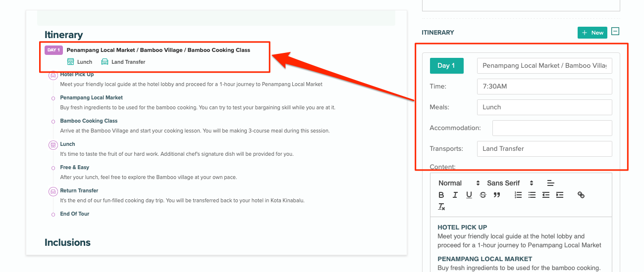Insert a hyperlink with link icon
This screenshot has width=644, height=272.
pos(581,195)
